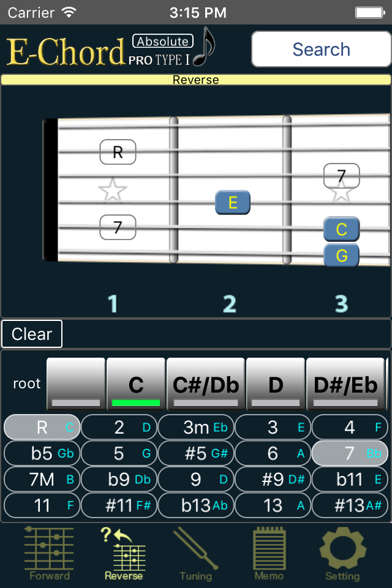This screenshot has width=392, height=588.
Task: Toggle interval 2 D
Action: click(x=119, y=427)
